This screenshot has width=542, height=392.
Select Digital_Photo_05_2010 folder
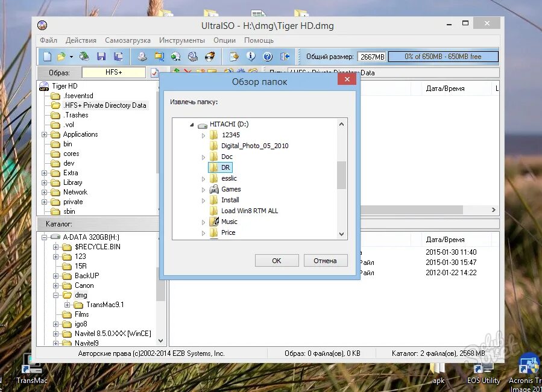(x=255, y=146)
